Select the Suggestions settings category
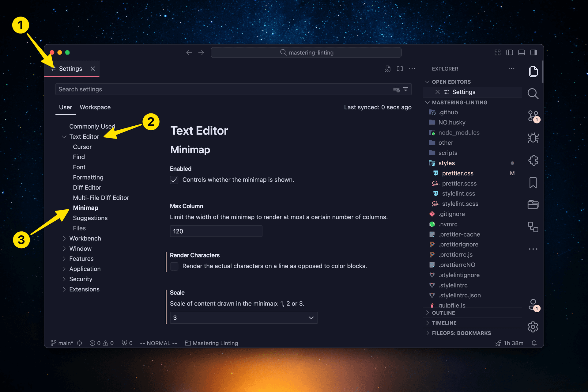 90,218
